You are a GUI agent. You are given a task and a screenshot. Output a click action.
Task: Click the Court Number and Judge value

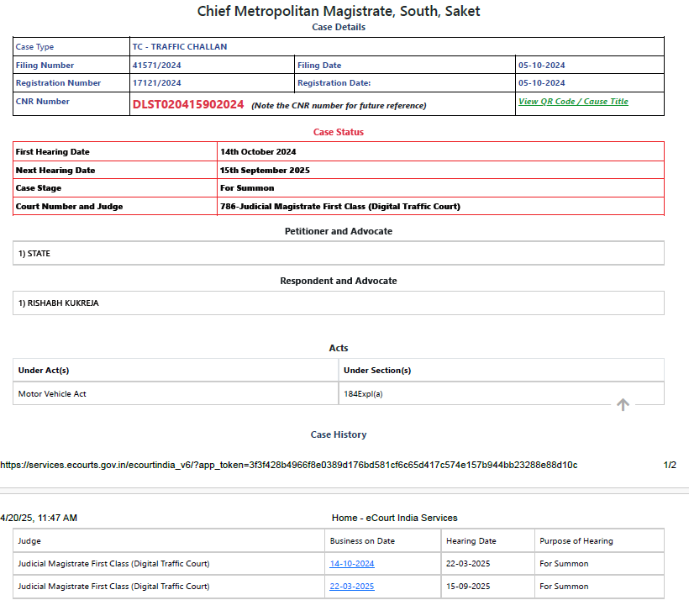point(340,207)
